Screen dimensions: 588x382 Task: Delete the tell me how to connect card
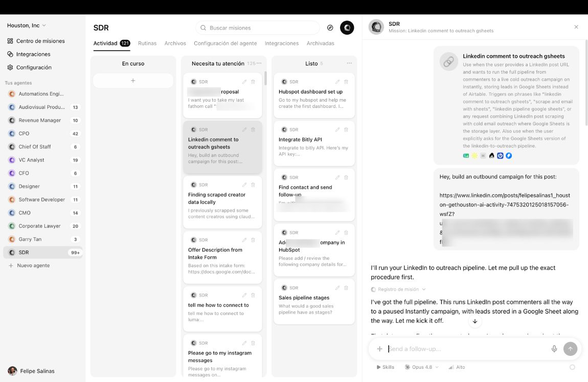pyautogui.click(x=253, y=296)
